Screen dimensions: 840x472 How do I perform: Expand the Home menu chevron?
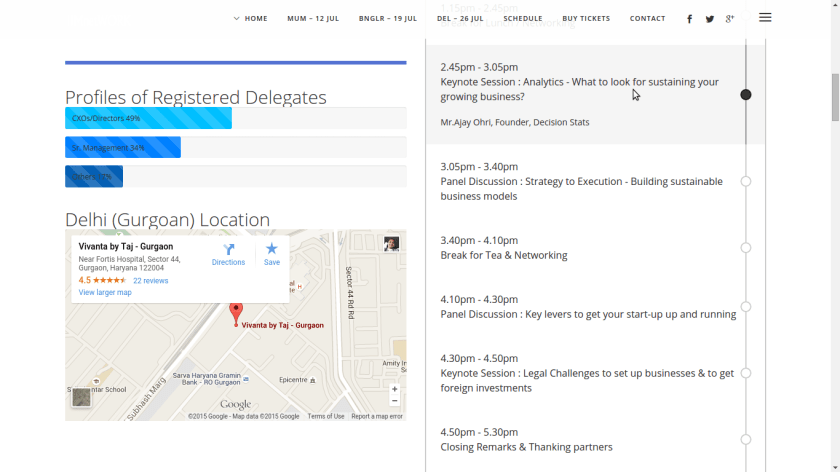click(x=237, y=18)
